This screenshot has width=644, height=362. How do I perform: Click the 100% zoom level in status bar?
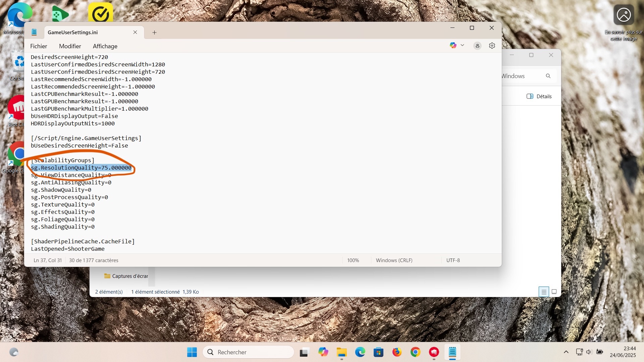tap(353, 260)
